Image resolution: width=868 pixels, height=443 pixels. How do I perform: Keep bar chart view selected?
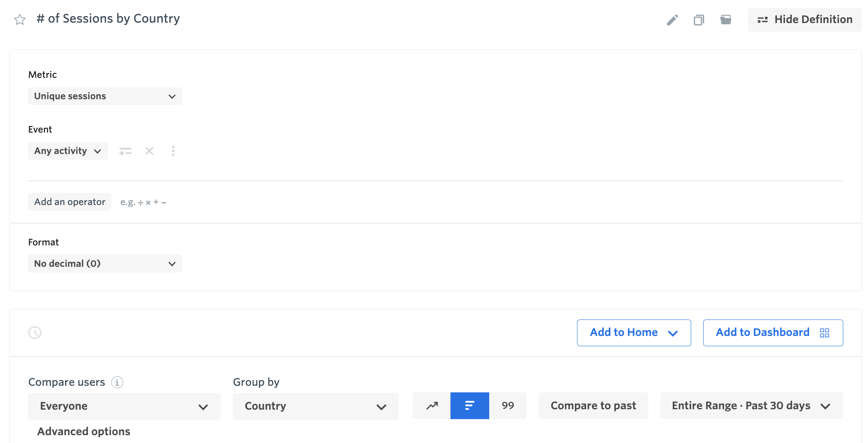[469, 406]
